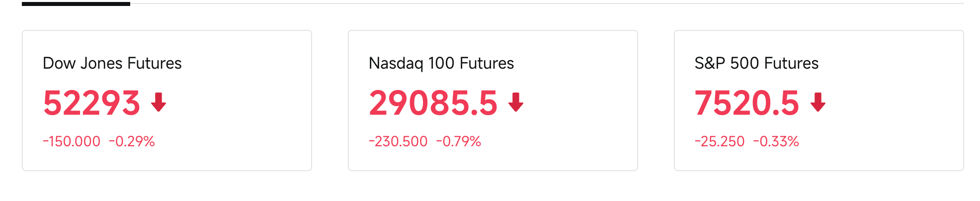Click the -0.29% percent change
980x201 pixels.
pos(132,141)
